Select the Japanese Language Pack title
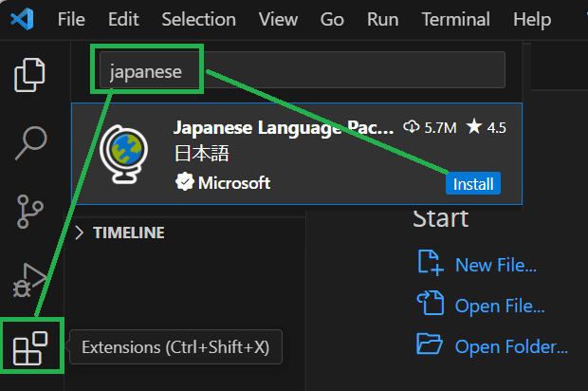The width and height of the screenshot is (588, 391). click(284, 127)
